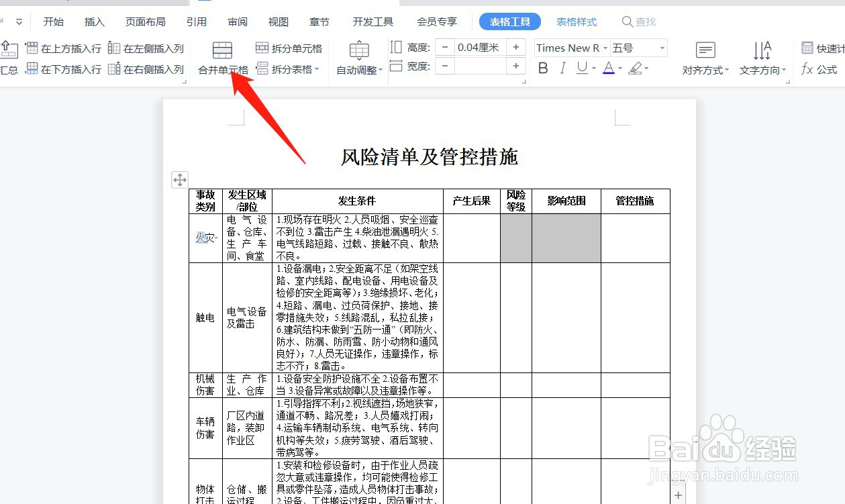The width and height of the screenshot is (845, 504).
Task: Toggle italic formatting
Action: (x=562, y=68)
